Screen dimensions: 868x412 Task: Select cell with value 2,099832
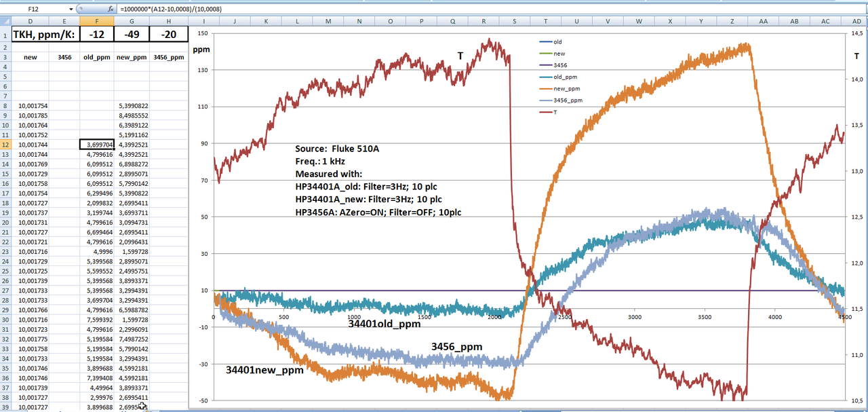97,203
